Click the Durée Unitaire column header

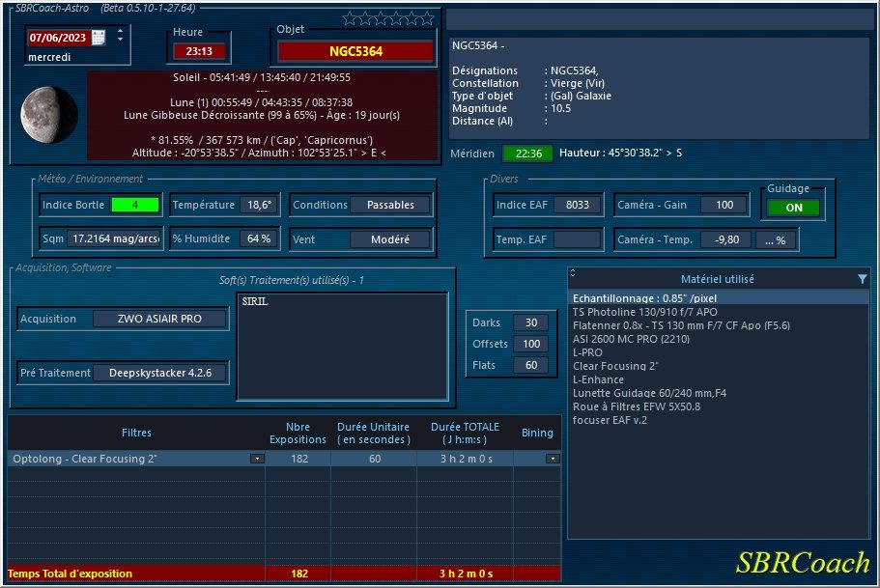click(373, 433)
